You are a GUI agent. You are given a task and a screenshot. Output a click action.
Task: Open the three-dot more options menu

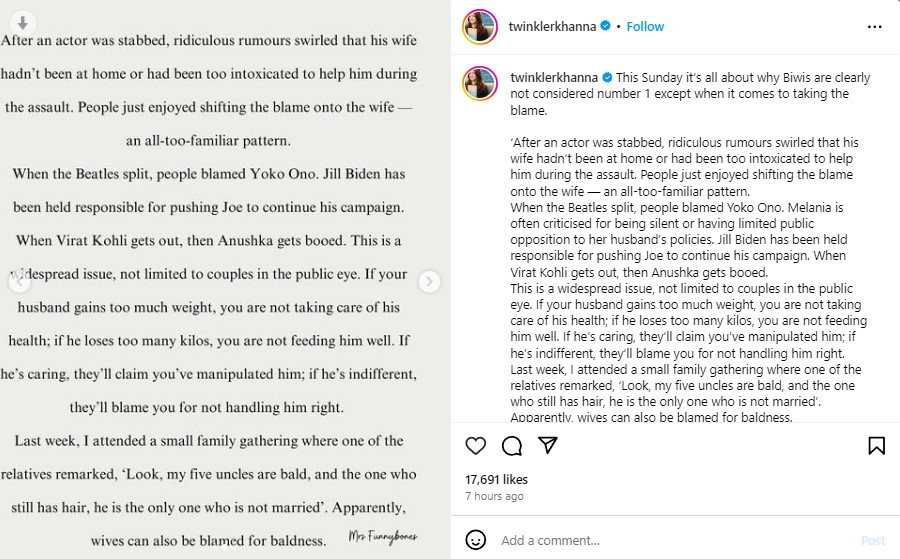coord(876,27)
